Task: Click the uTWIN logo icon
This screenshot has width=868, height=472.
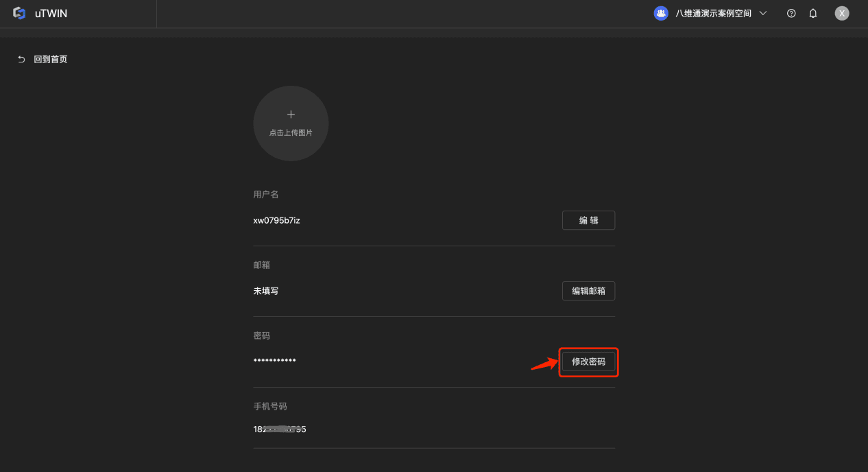Action: (19, 14)
